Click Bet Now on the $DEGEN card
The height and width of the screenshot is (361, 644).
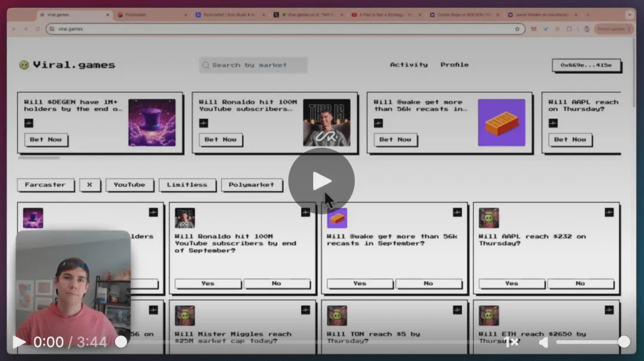pos(46,139)
